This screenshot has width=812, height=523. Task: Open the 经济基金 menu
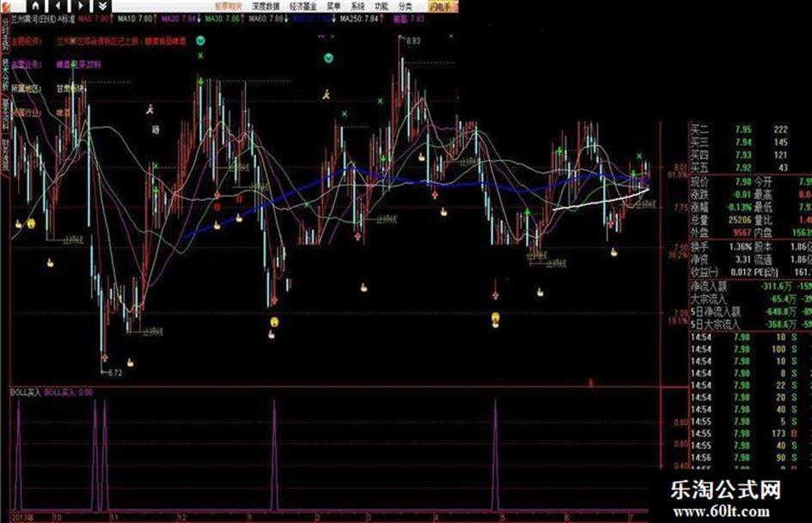coord(303,6)
